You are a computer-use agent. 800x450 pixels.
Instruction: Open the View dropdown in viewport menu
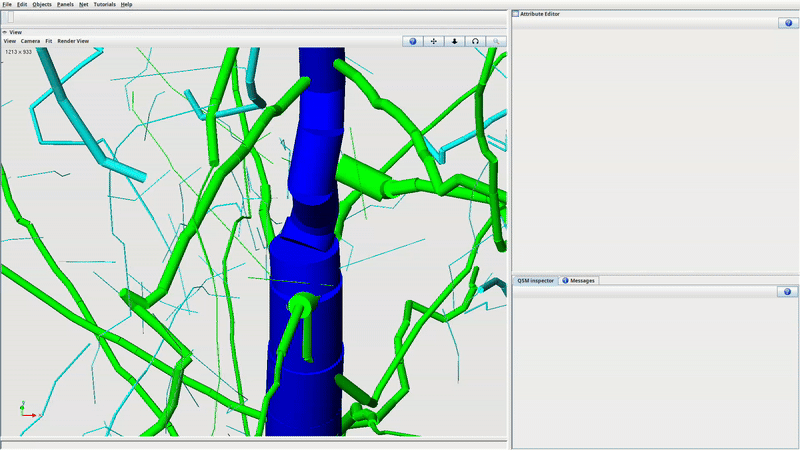click(x=9, y=41)
